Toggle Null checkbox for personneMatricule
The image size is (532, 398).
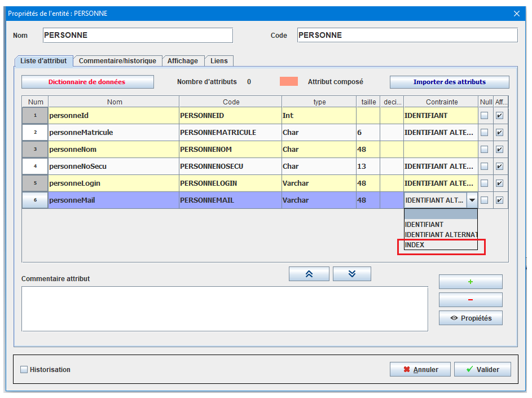(x=485, y=133)
